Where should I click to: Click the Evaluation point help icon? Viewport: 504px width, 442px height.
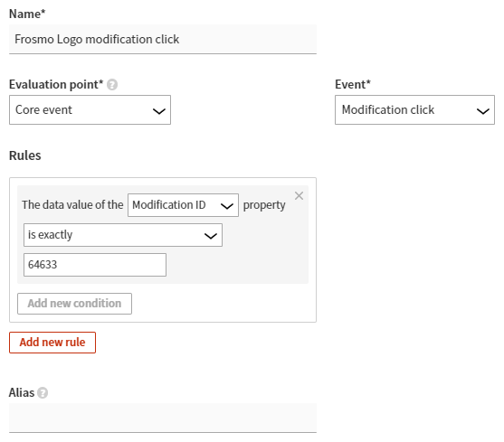[x=112, y=85]
